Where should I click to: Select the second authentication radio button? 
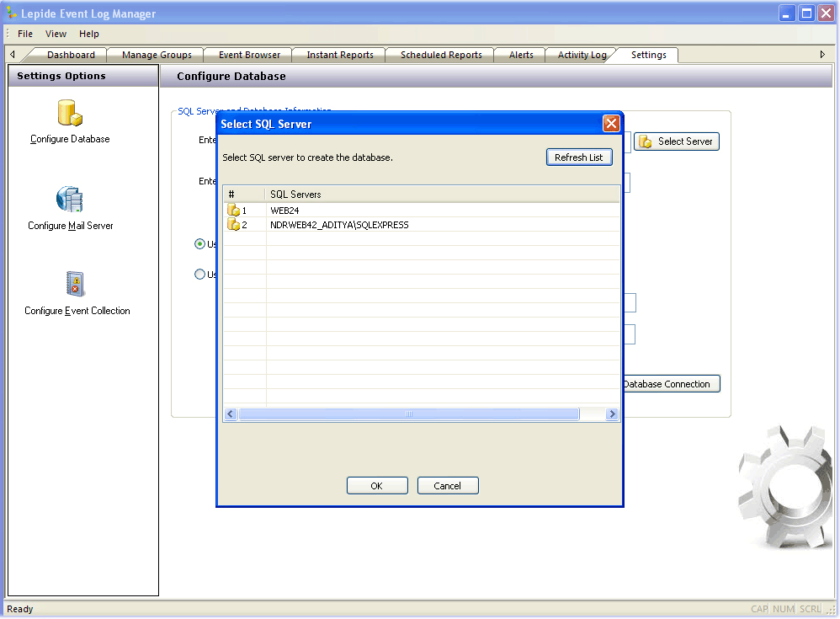click(199, 275)
